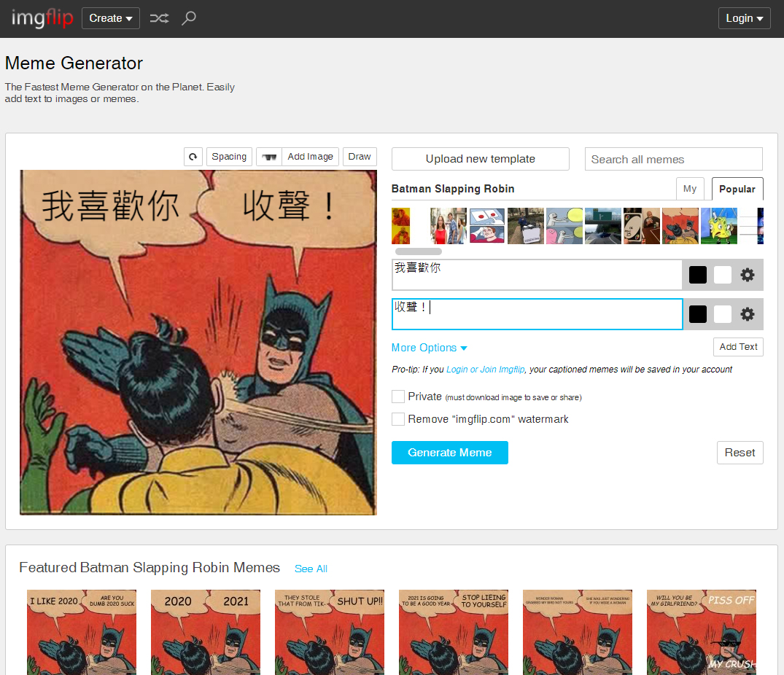Open the search magnifier icon
Screen dimensions: 784x675
click(188, 18)
